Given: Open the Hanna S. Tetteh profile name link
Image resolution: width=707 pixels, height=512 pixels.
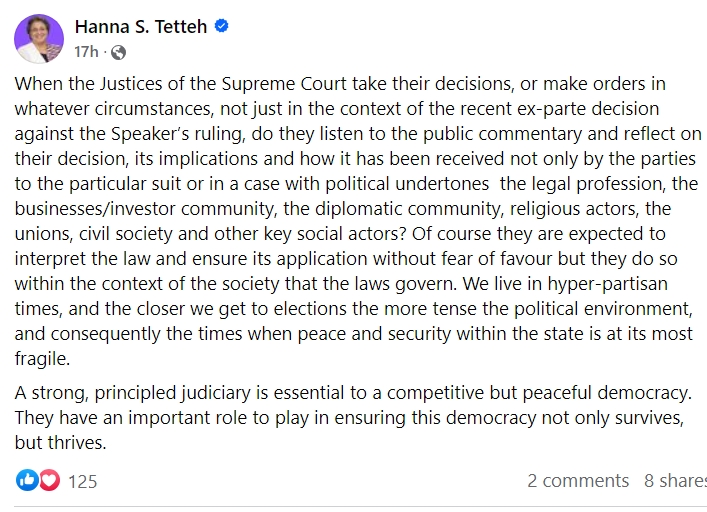Looking at the screenshot, I should 141,27.
